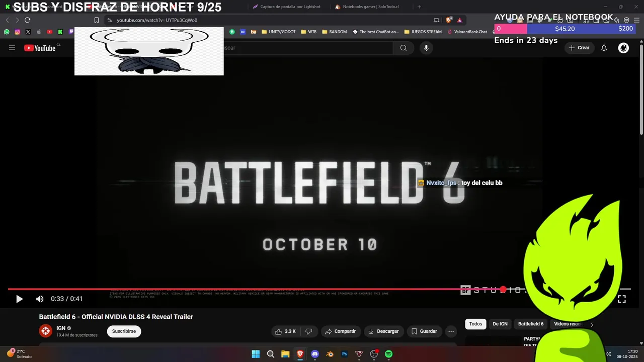Open the X (Twitter) bookmark icon
Image resolution: width=644 pixels, height=362 pixels.
(28, 32)
